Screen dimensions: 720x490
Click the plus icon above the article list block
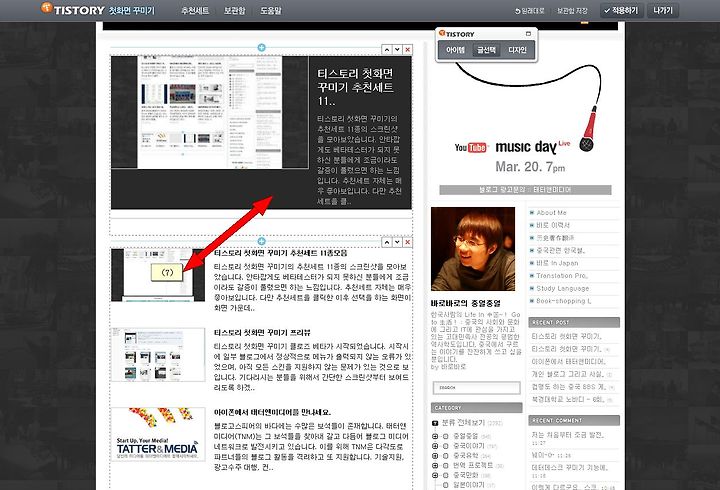261,241
